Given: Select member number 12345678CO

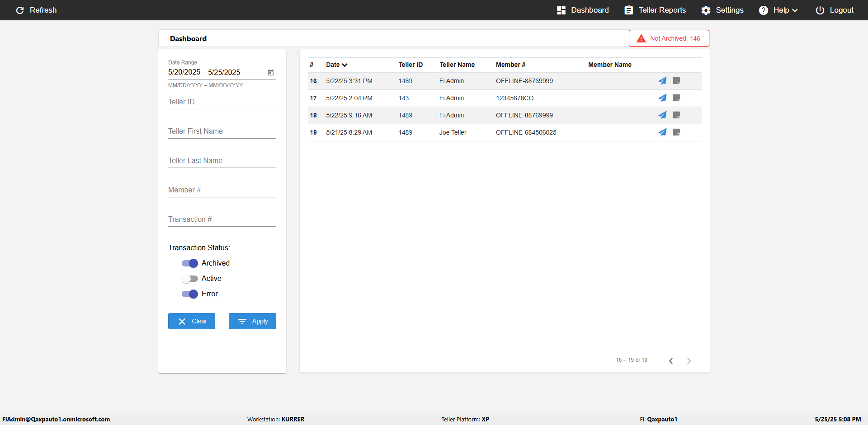Looking at the screenshot, I should pos(514,98).
